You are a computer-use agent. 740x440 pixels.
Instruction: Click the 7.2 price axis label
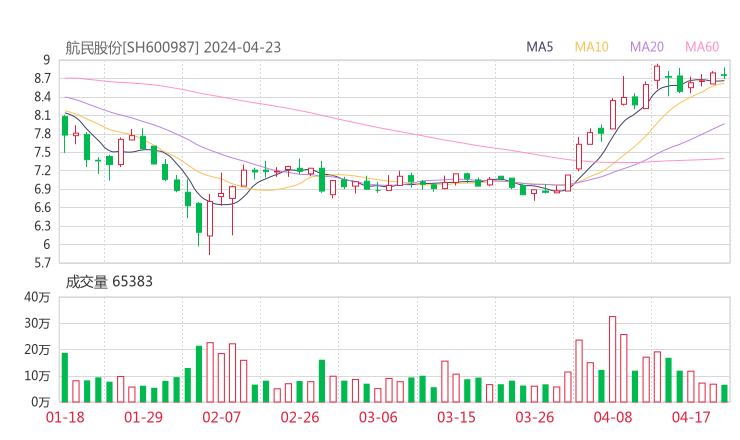point(42,170)
